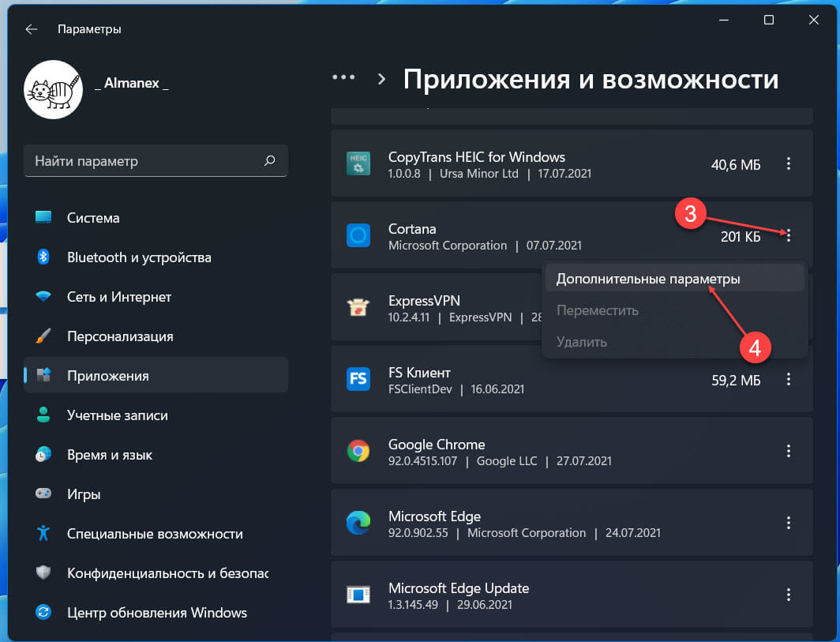
Task: Select the Microsoft Edge Update name
Action: click(458, 588)
